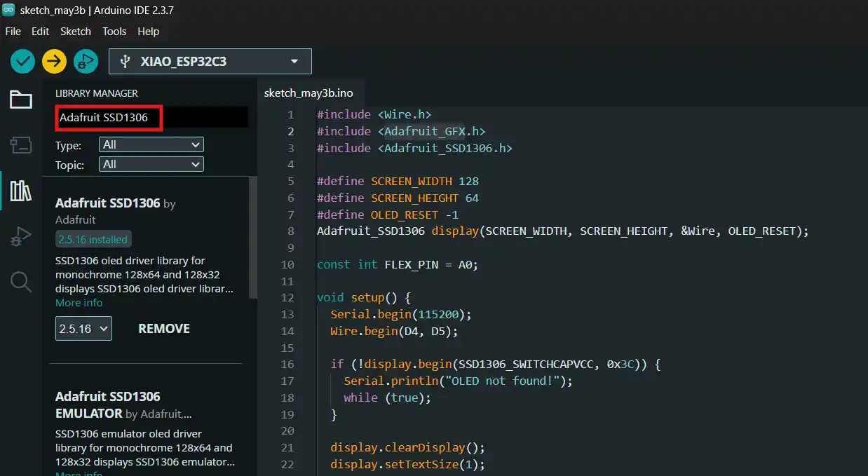The height and width of the screenshot is (476, 868).
Task: Click the display.setTextSize(1) line
Action: click(x=408, y=464)
